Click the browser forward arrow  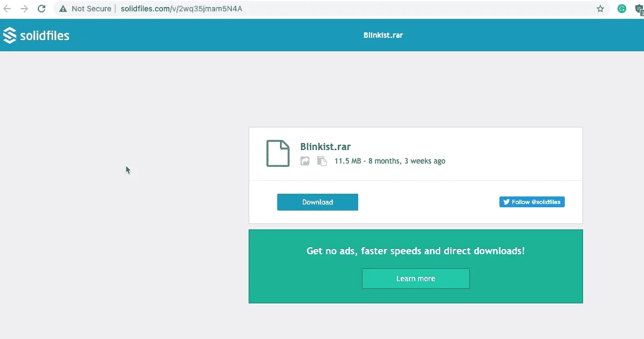pos(24,9)
